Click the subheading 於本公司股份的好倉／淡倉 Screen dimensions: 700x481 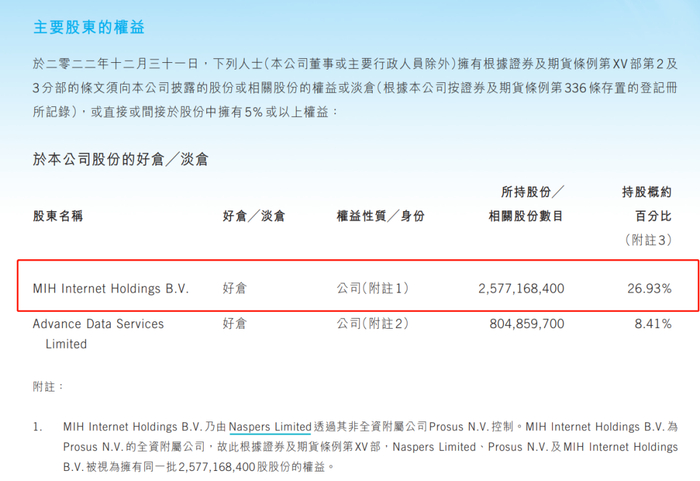(121, 159)
